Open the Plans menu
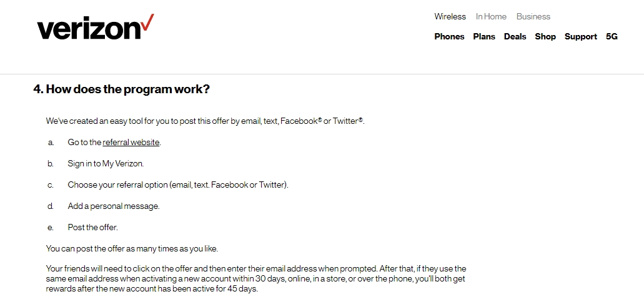The image size is (644, 304). tap(484, 37)
